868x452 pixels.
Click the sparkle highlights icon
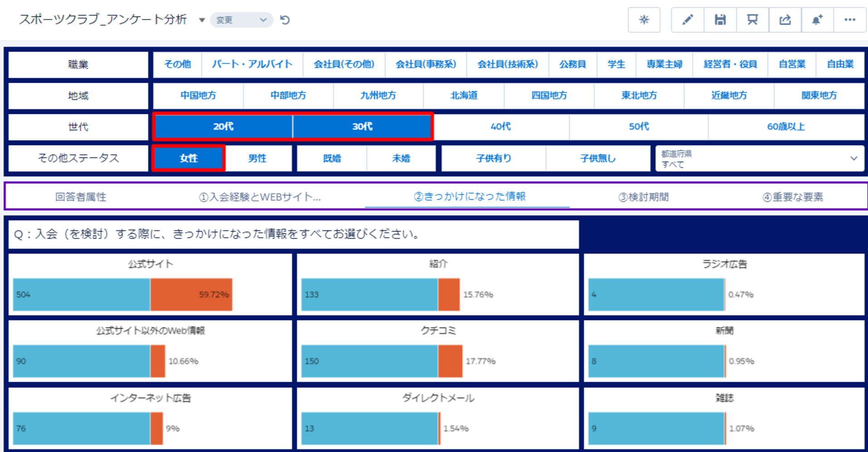click(644, 20)
